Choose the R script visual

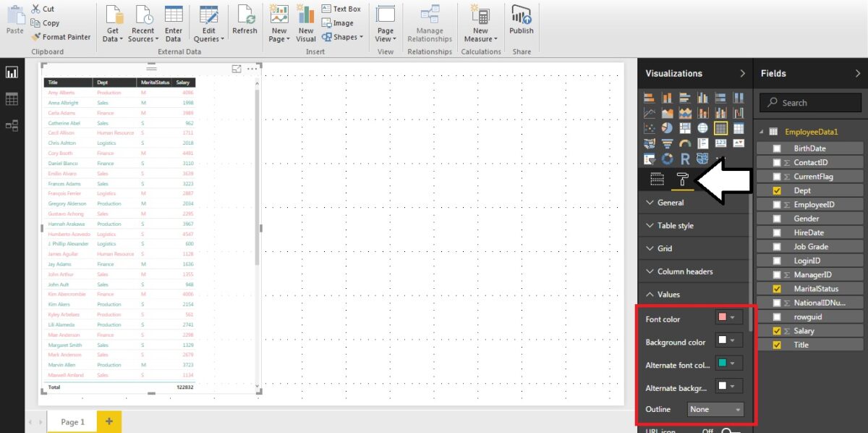click(x=684, y=158)
